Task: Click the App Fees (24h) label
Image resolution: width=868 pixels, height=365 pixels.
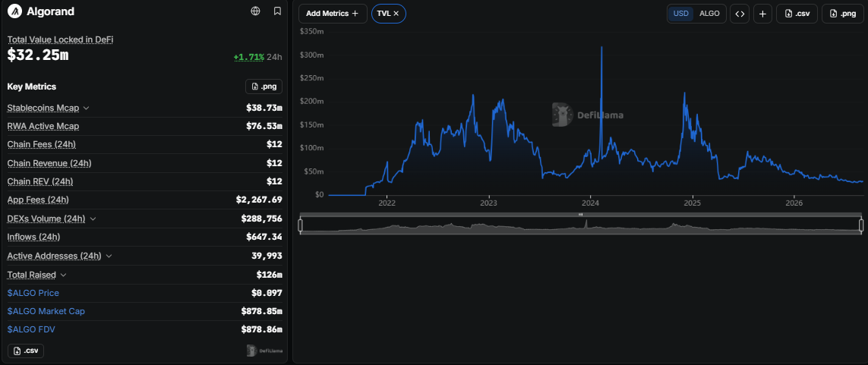Action: click(38, 200)
